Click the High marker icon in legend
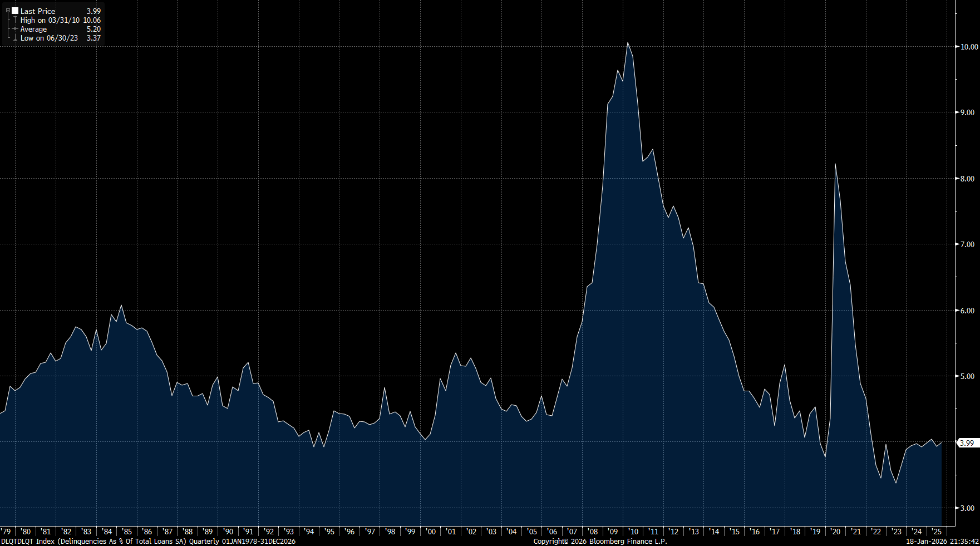This screenshot has height=546, width=980. [x=15, y=20]
